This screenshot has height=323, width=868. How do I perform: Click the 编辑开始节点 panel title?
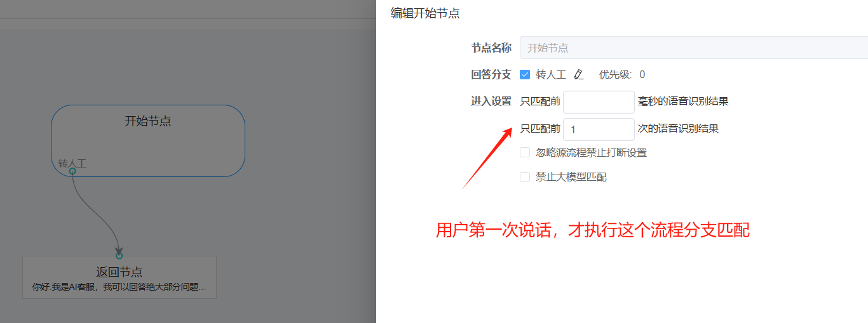[x=425, y=13]
